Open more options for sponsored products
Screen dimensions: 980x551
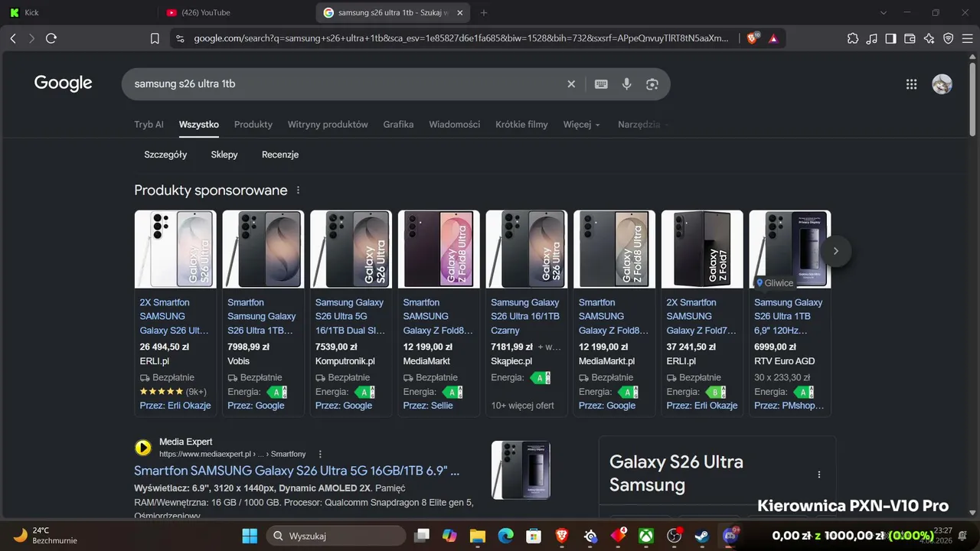299,191
